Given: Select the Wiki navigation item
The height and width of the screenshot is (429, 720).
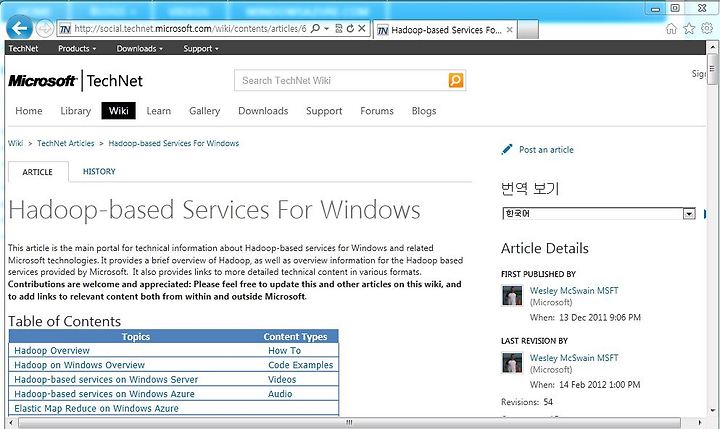Looking at the screenshot, I should tap(118, 111).
